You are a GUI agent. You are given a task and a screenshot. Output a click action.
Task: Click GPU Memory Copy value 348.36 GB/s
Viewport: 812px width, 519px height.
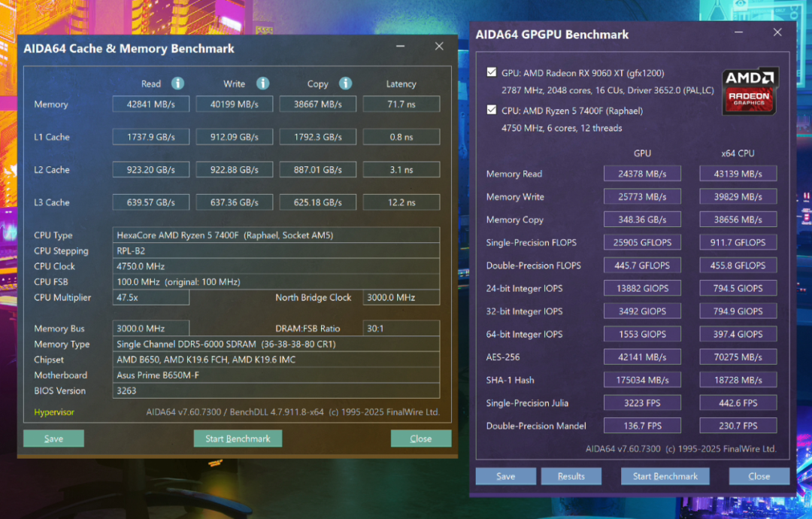[642, 220]
